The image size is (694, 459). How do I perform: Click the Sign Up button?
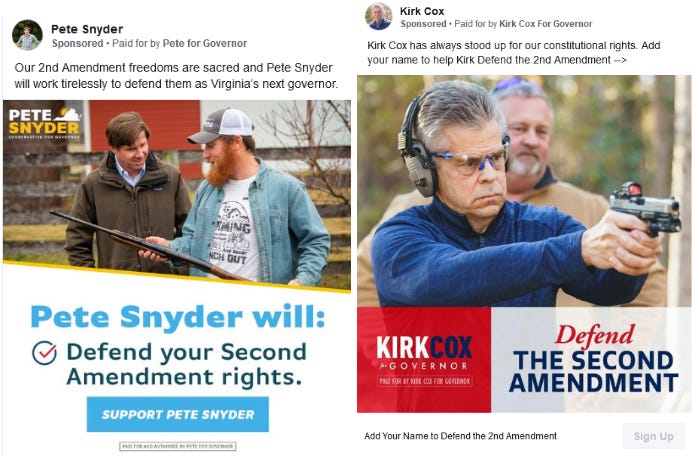coord(653,436)
